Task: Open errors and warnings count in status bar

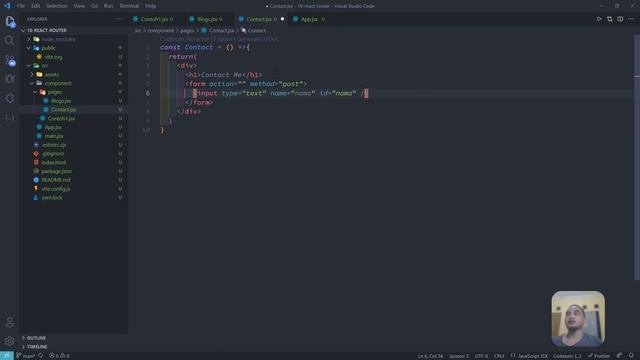Action: [59, 356]
